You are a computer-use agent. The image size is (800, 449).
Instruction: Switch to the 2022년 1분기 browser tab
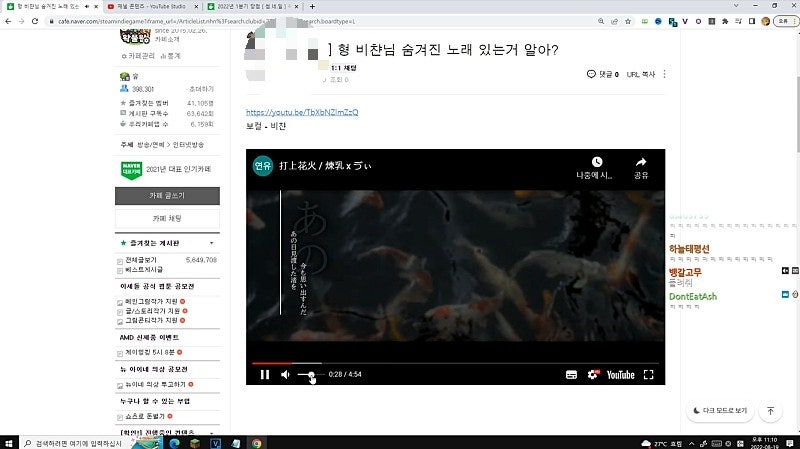254,7
